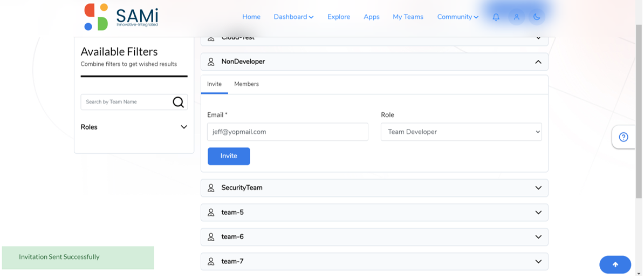Screen dimensions: 644x279
Task: Click the SecurityTeam name text
Action: pos(242,188)
